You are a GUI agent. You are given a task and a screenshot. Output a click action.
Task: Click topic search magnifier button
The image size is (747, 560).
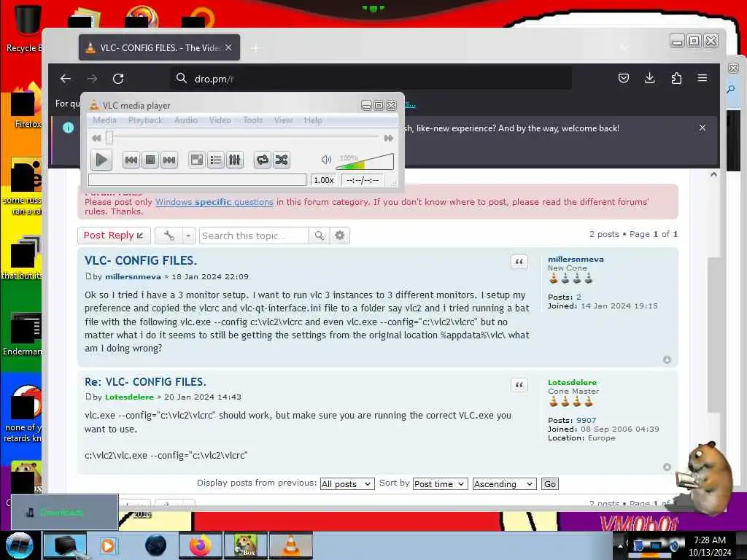(320, 236)
